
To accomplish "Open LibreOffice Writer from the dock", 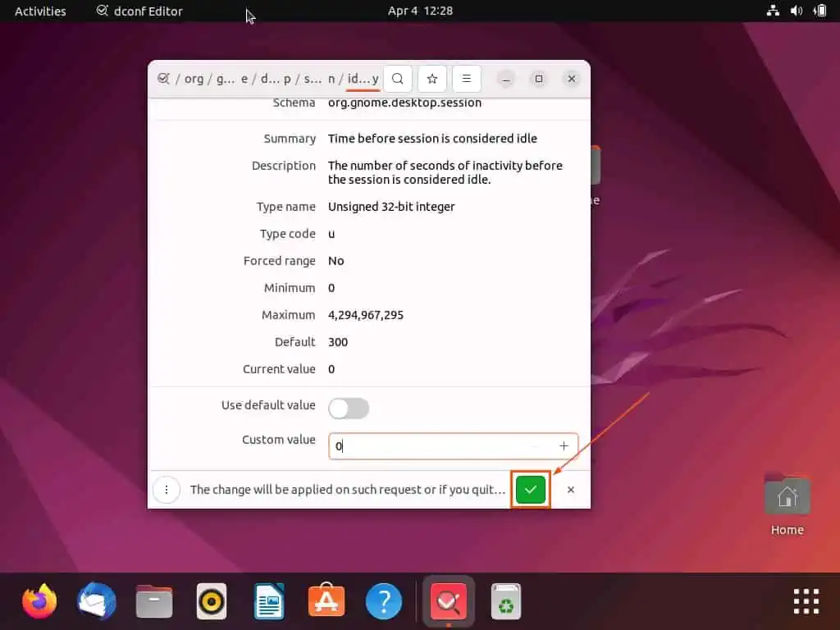I will coord(268,601).
